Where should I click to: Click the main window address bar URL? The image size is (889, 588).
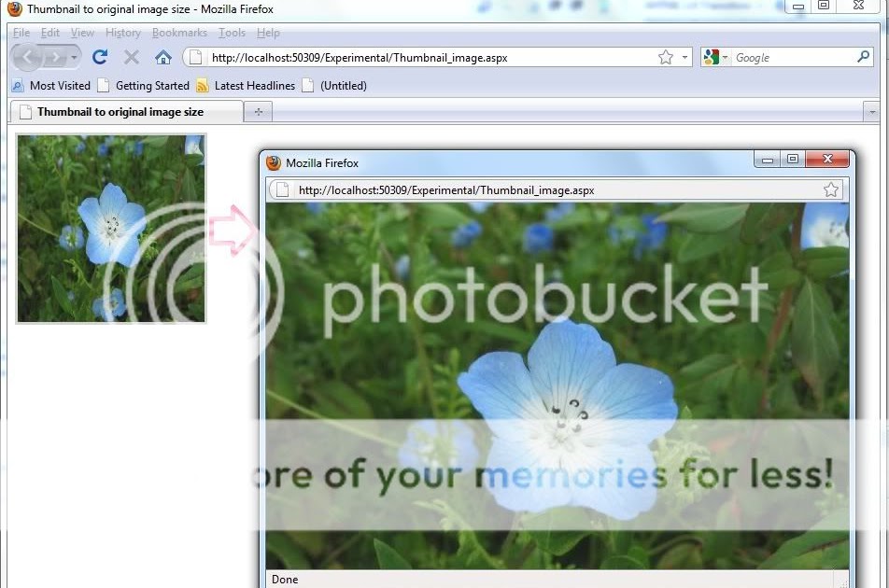(x=360, y=58)
